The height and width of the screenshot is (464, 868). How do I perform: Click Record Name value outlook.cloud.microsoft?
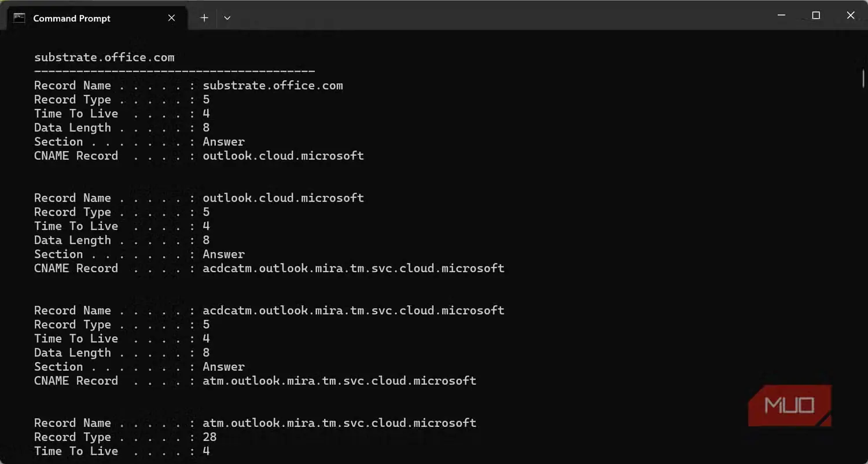point(283,198)
